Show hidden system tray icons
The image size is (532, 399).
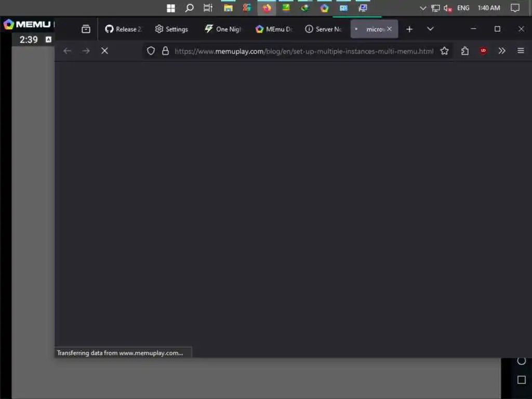(x=423, y=8)
